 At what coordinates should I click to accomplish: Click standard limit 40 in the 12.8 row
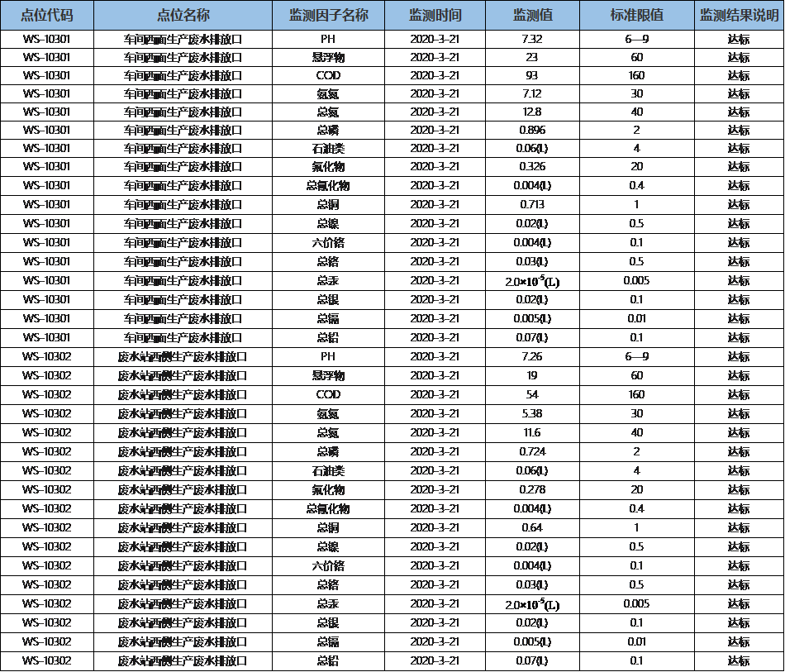(637, 112)
